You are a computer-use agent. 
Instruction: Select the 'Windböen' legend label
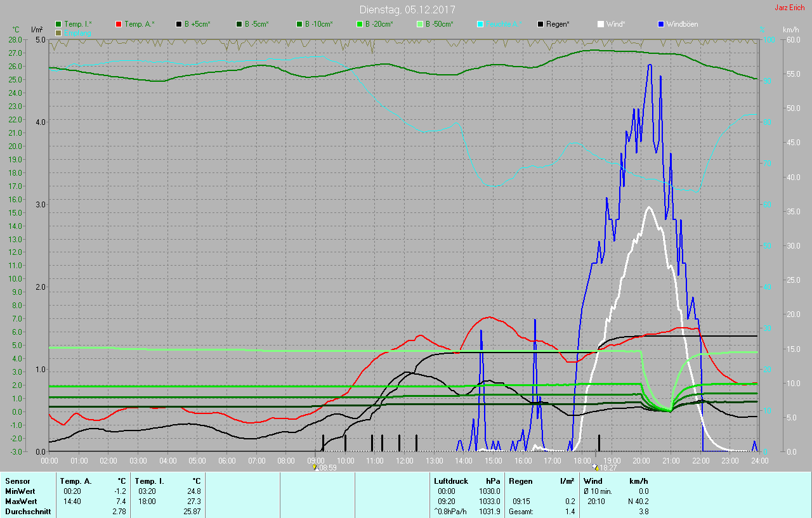[x=683, y=24]
